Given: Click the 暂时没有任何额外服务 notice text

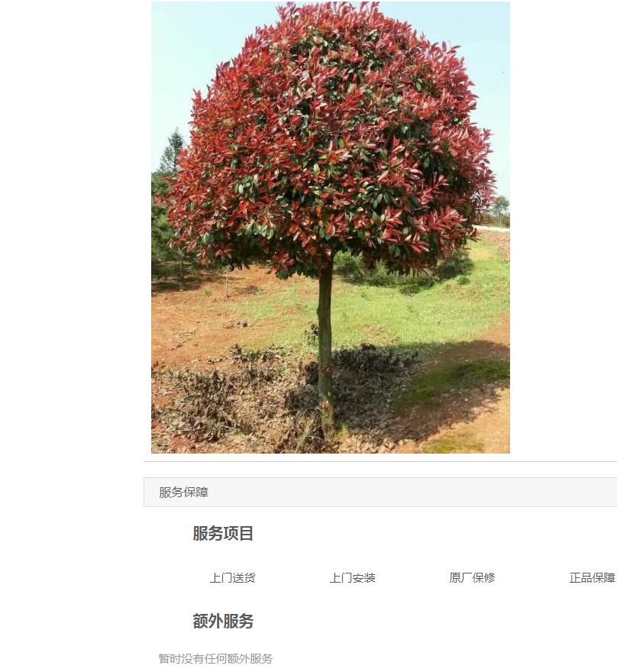Looking at the screenshot, I should point(215,658).
